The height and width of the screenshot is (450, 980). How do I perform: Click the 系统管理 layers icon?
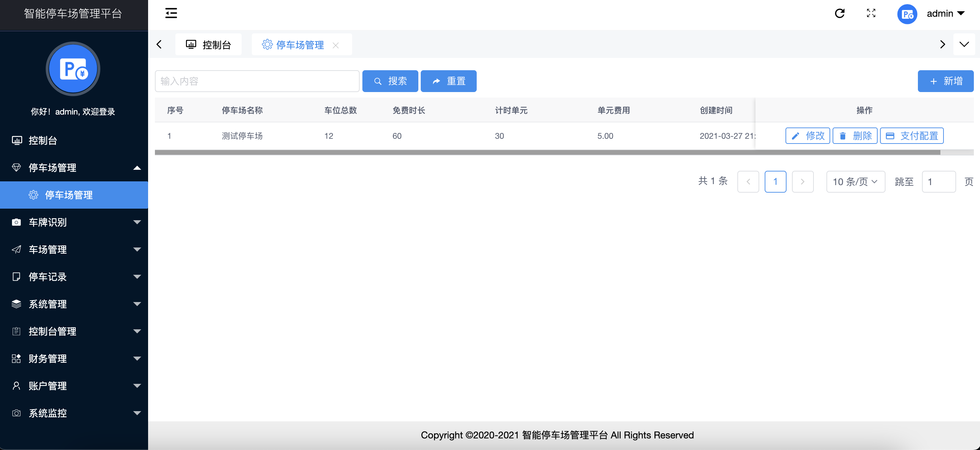[16, 304]
